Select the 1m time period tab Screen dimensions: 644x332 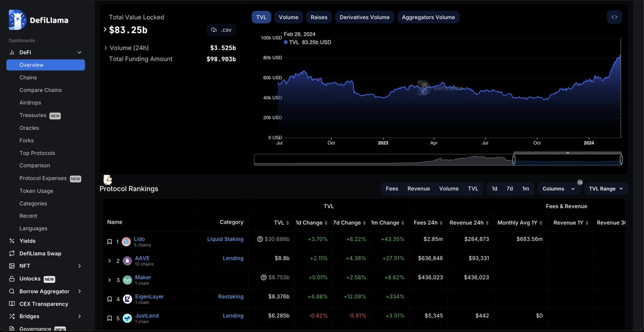click(525, 189)
